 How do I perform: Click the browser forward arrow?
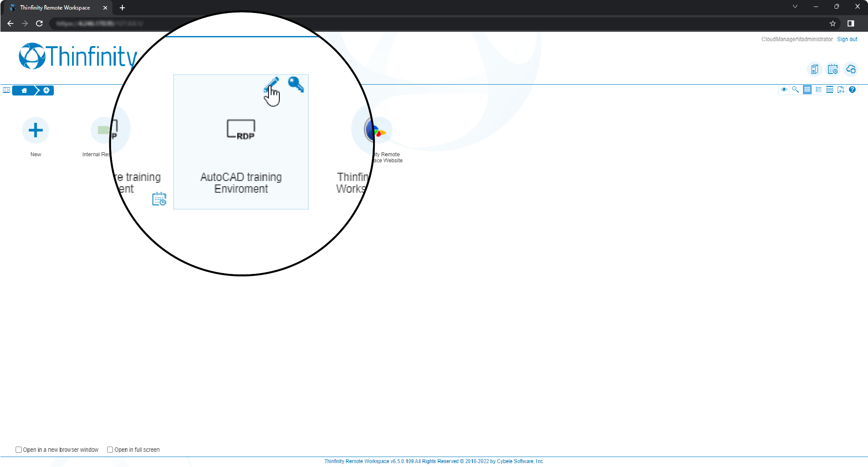pos(25,23)
